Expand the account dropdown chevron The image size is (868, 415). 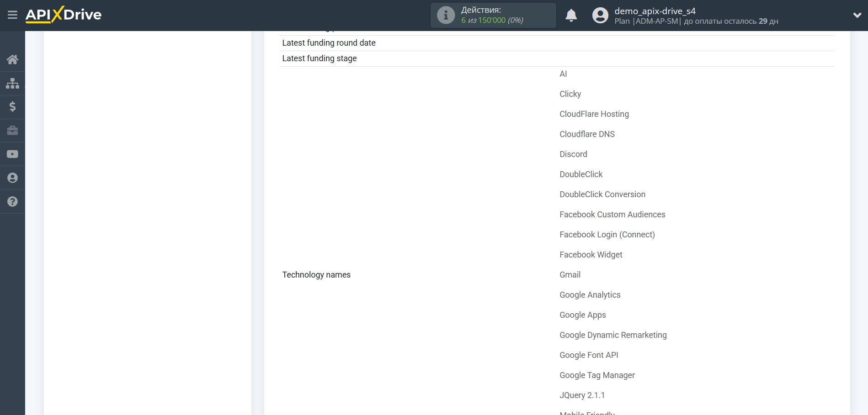click(857, 16)
